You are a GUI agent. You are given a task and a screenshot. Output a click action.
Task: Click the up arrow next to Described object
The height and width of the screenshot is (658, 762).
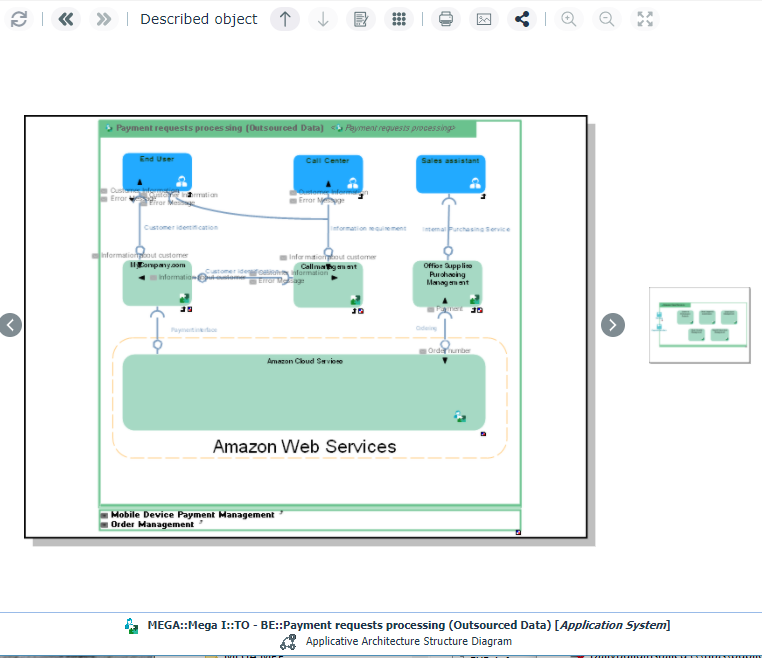[x=285, y=19]
